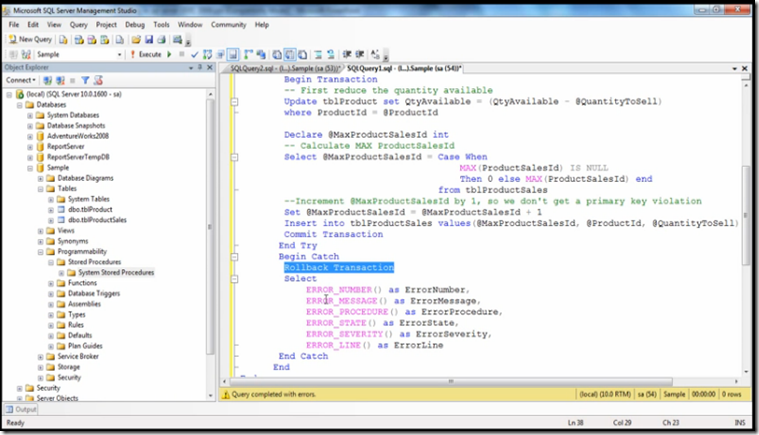Open the active files dropdown arrow beside tabs

click(x=735, y=69)
